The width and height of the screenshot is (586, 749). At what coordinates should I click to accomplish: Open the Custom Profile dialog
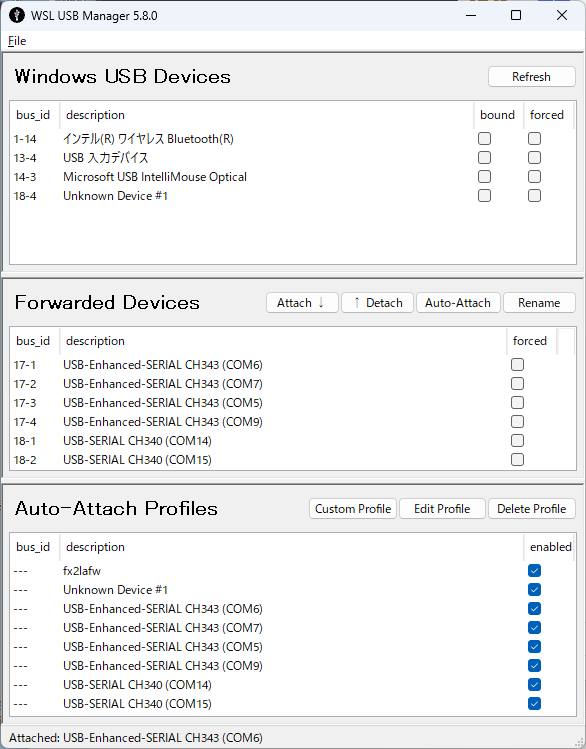click(x=353, y=509)
